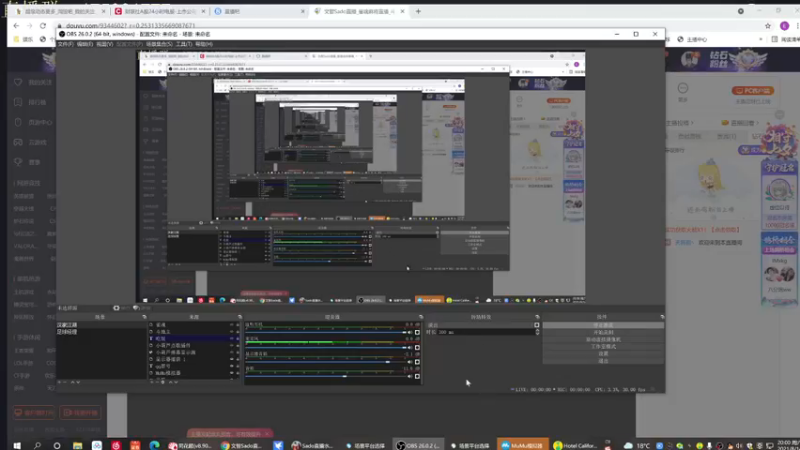The width and height of the screenshot is (800, 450).
Task: Pop out the sources dock panel
Action: [239, 317]
